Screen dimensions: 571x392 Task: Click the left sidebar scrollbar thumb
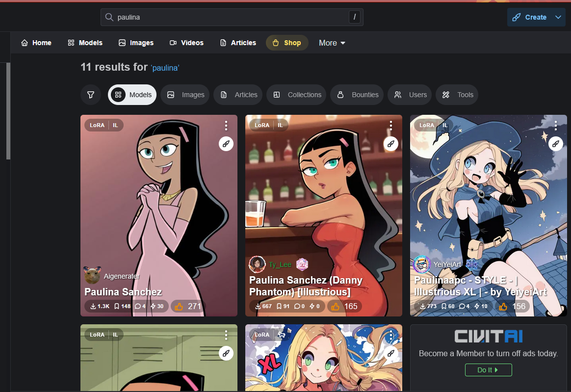(8, 111)
